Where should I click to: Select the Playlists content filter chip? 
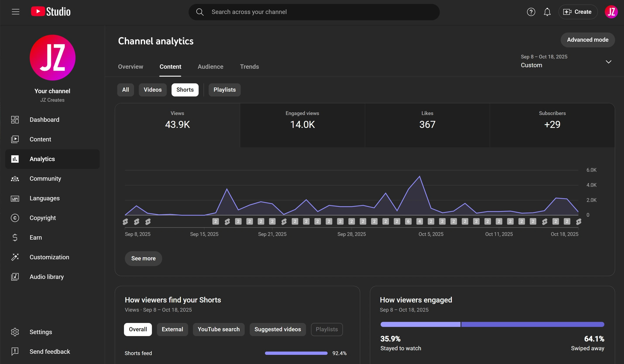tap(224, 90)
